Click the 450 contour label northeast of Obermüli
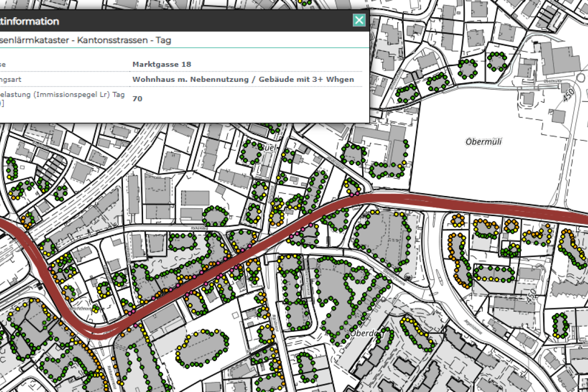 click(x=568, y=95)
